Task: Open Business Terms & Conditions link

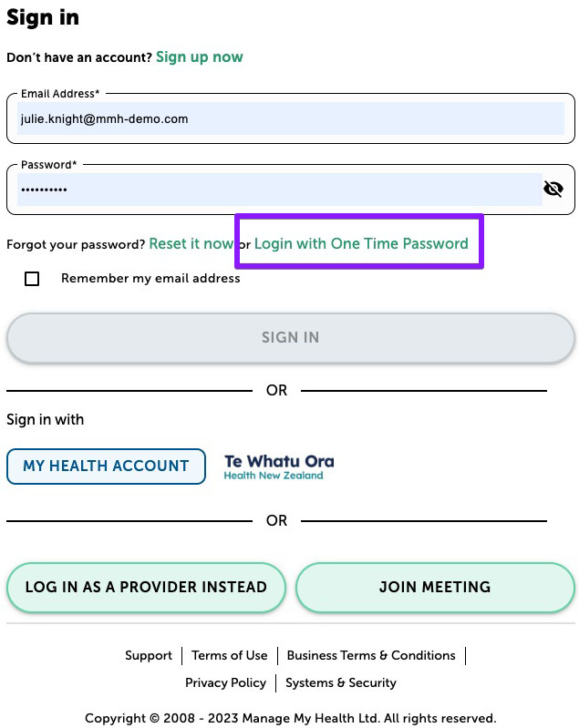Action: click(x=371, y=656)
